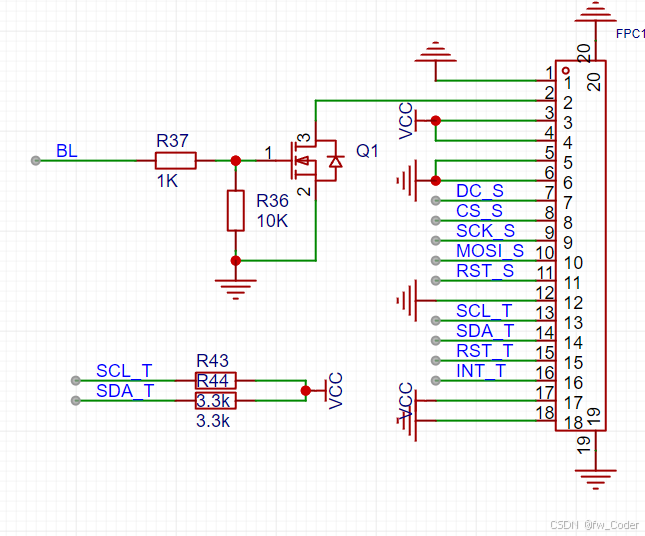The height and width of the screenshot is (536, 645).
Task: Click the junction dot joining the pull-up resistors to VCC
Action: tap(306, 390)
